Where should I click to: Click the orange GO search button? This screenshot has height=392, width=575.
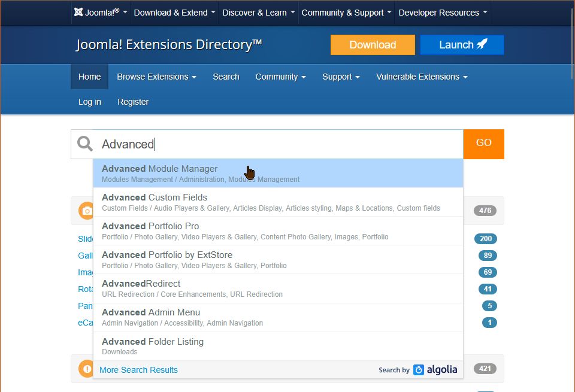[x=483, y=144]
